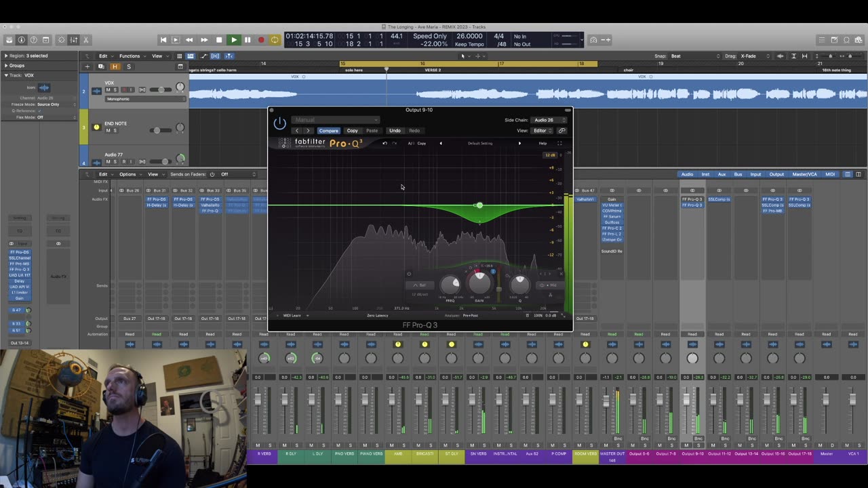This screenshot has width=868, height=488.
Task: Toggle waveform zoom icon next to Drag menu
Action: (780, 56)
